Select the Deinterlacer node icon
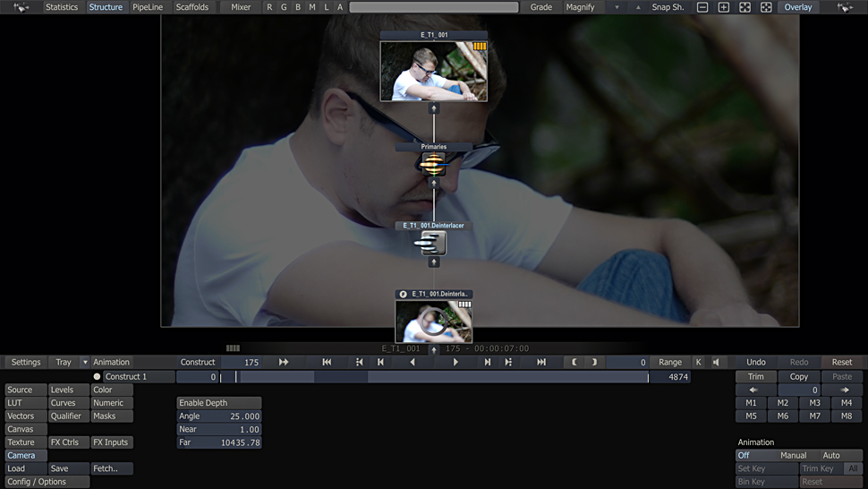The image size is (868, 489). [433, 243]
